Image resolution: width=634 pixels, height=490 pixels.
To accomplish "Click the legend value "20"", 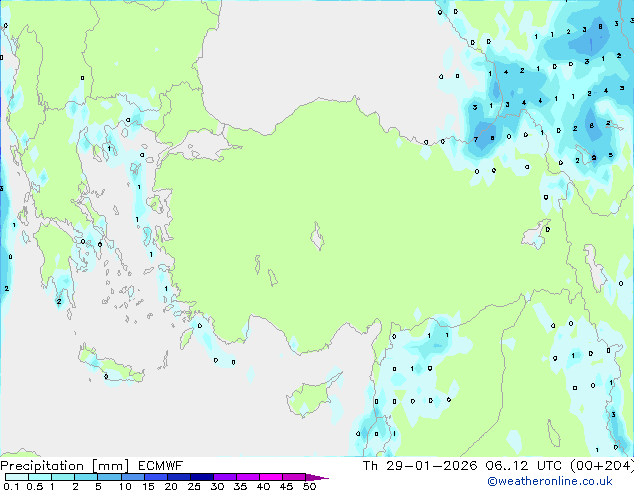I will tap(171, 486).
